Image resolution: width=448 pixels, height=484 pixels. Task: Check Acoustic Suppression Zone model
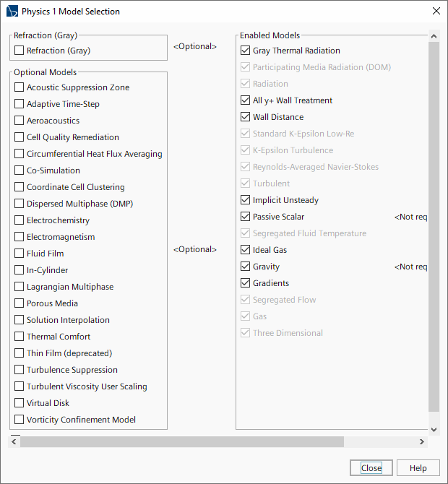tap(20, 87)
